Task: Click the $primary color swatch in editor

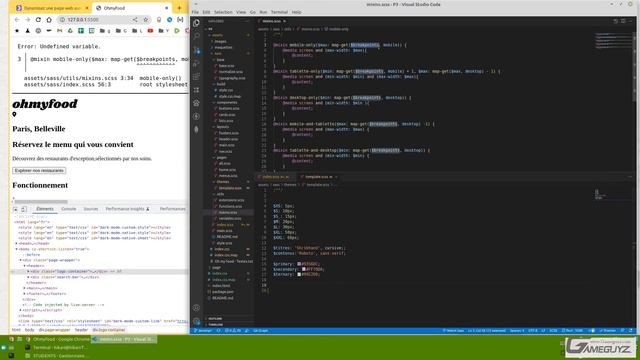Action: tap(299, 264)
